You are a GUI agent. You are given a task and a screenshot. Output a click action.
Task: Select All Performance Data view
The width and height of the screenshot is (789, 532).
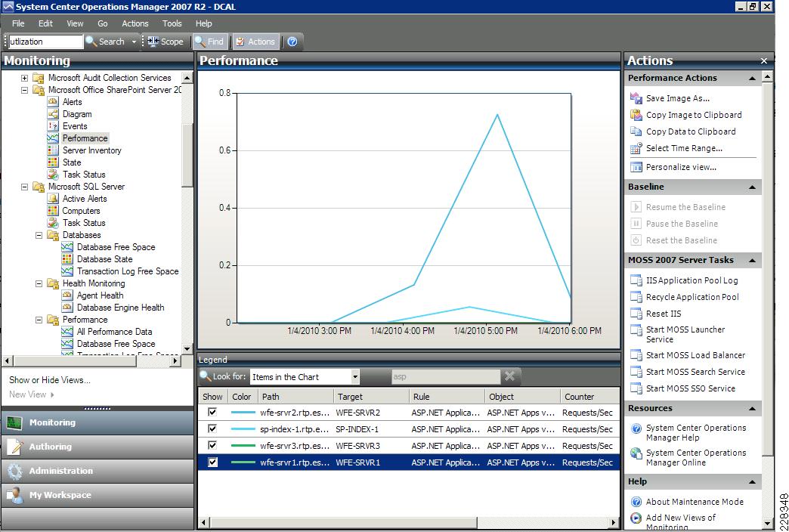pos(114,332)
